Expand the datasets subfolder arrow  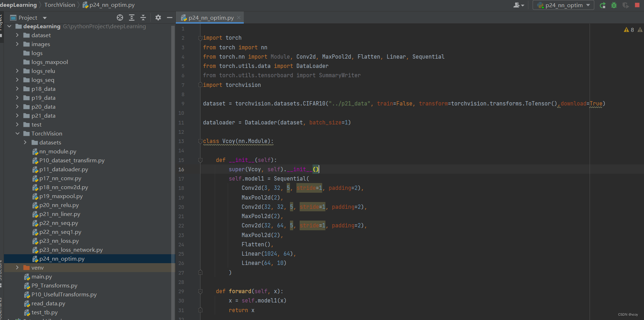click(25, 142)
